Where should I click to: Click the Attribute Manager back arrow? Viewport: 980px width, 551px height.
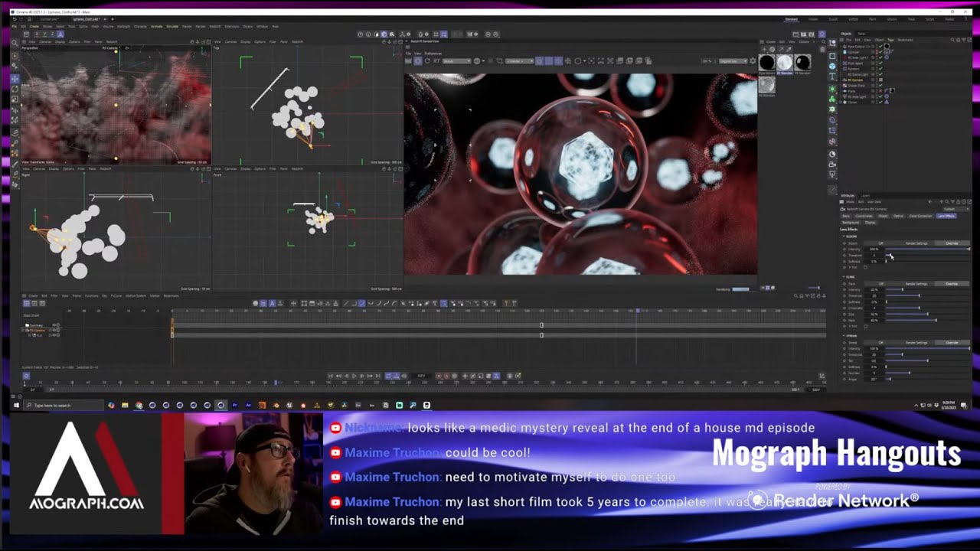(x=930, y=202)
